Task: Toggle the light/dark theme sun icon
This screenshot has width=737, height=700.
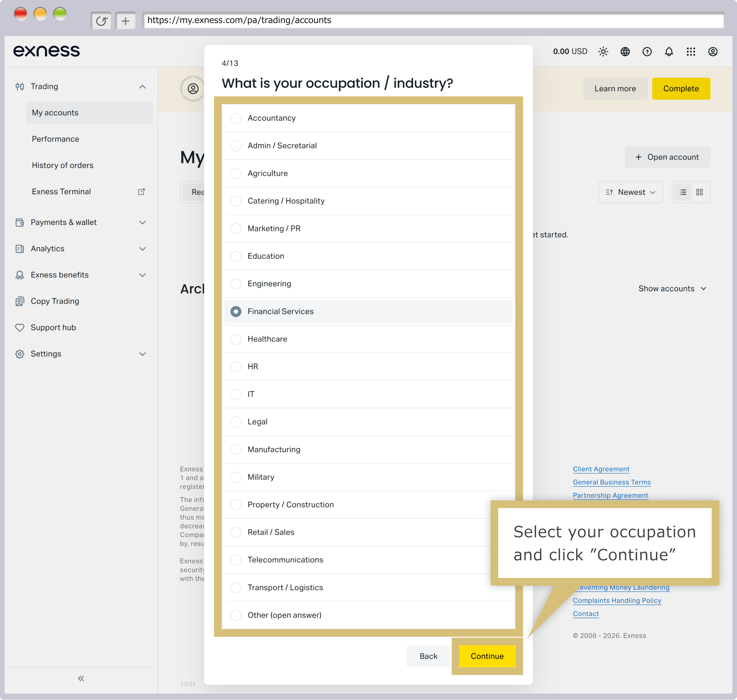Action: click(x=603, y=51)
